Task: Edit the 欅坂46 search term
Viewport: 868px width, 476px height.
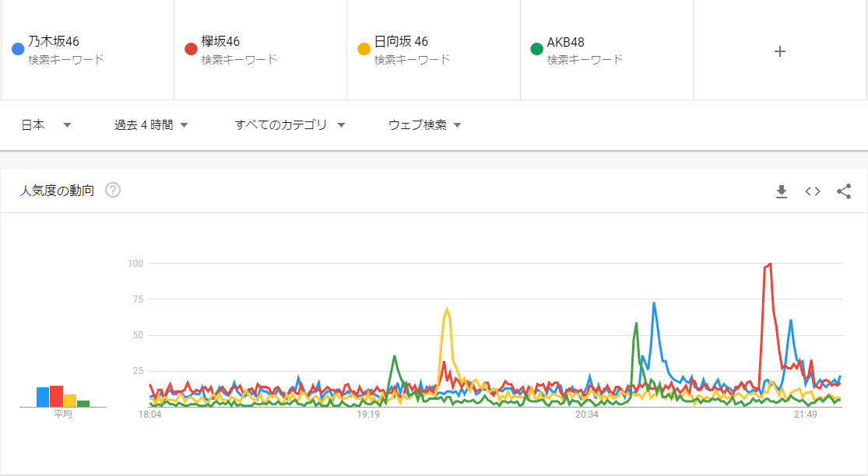Action: 220,42
